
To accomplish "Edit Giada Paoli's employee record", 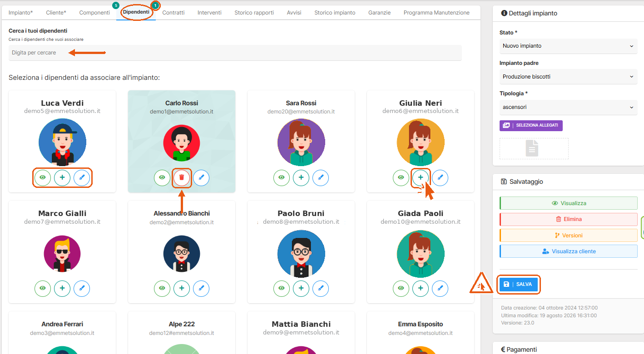I will tap(440, 288).
